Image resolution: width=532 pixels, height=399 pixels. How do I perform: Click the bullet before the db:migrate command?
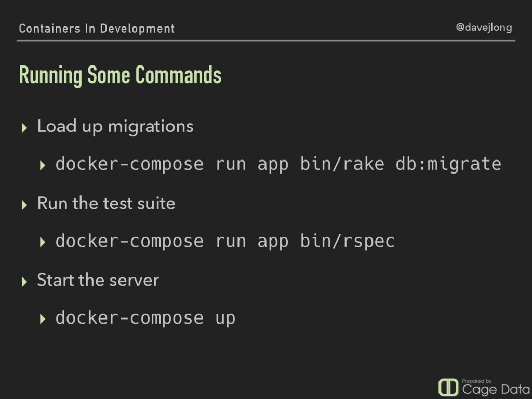click(x=43, y=165)
